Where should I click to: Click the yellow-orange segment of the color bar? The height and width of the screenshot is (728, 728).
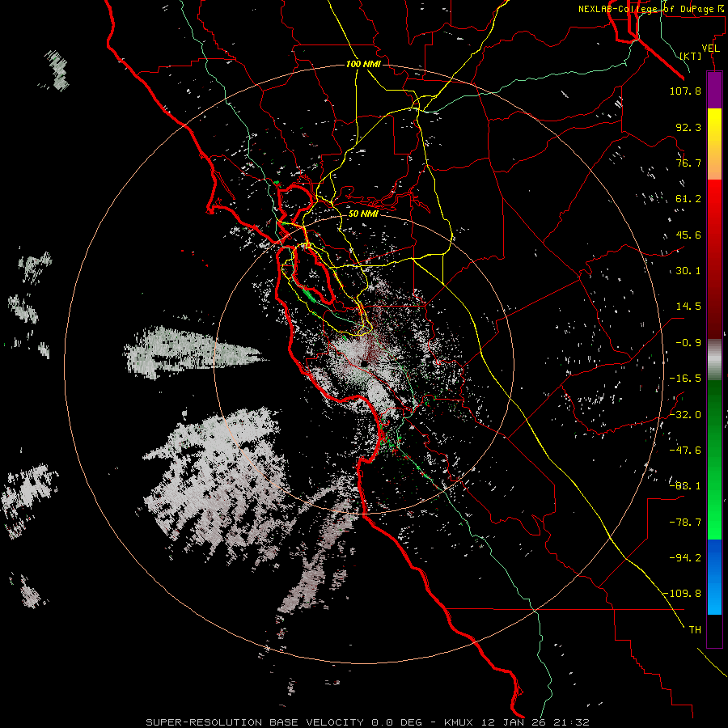pos(714,145)
